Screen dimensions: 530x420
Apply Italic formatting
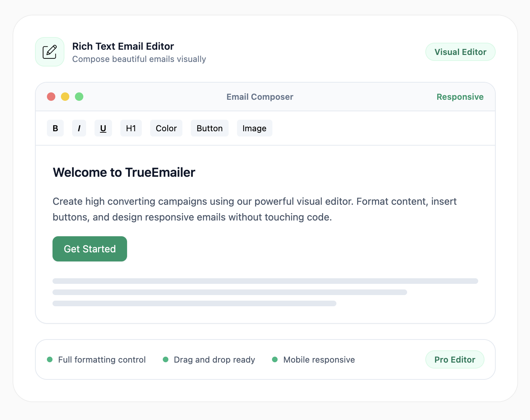click(x=79, y=128)
